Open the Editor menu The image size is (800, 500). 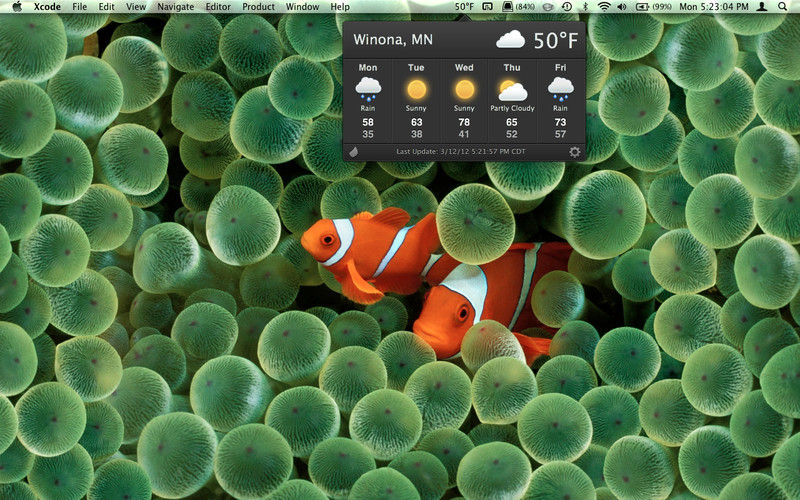point(218,7)
